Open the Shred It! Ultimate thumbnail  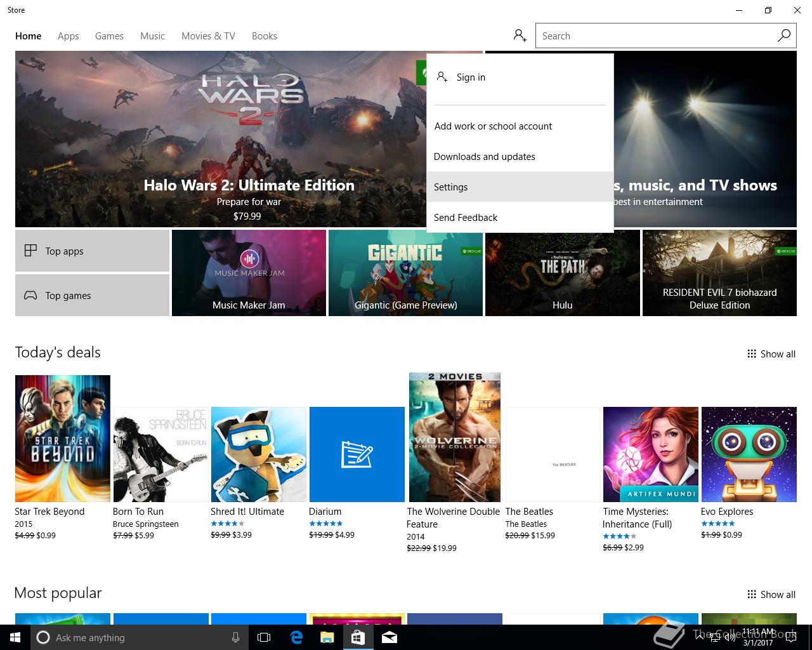259,454
